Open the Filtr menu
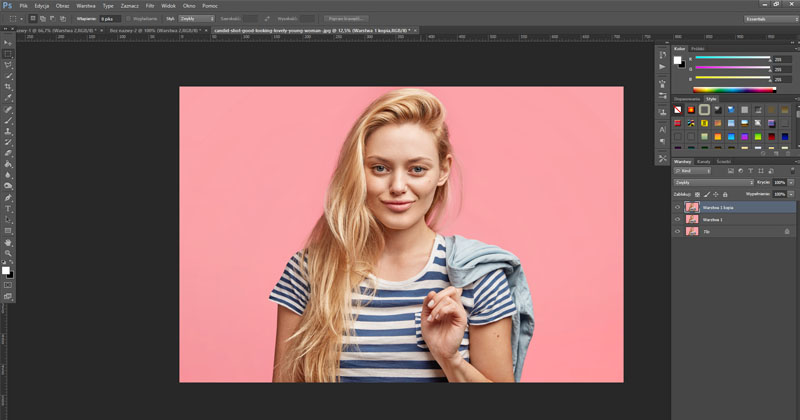The height and width of the screenshot is (420, 800). coord(150,5)
